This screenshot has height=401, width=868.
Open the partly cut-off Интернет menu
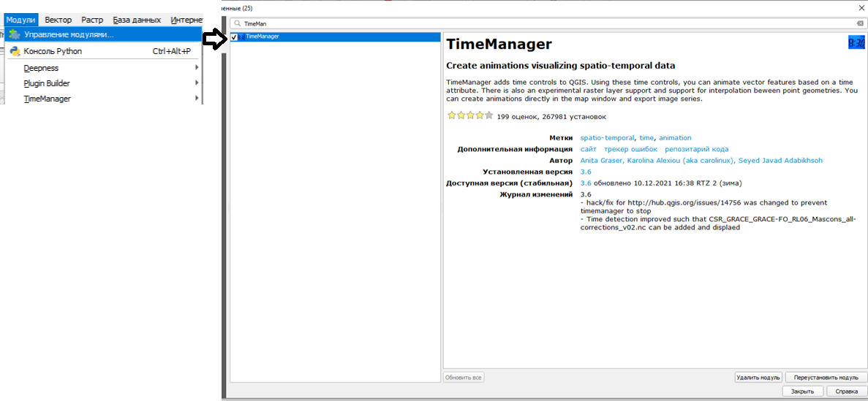pos(186,20)
